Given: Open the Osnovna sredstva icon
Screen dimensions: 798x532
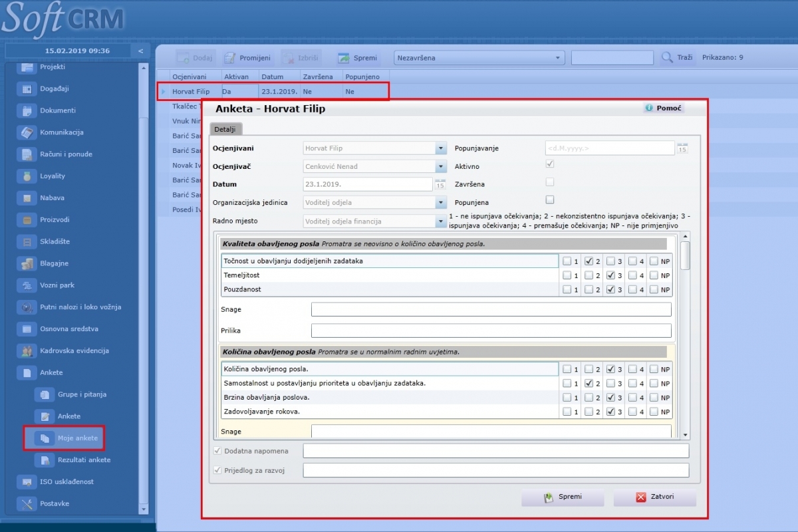Looking at the screenshot, I should [27, 329].
